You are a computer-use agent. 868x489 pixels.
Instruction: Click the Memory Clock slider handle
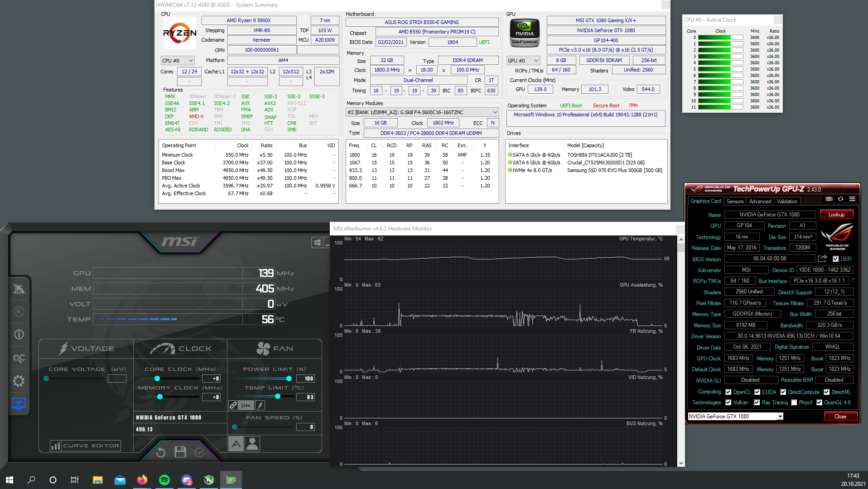(160, 397)
